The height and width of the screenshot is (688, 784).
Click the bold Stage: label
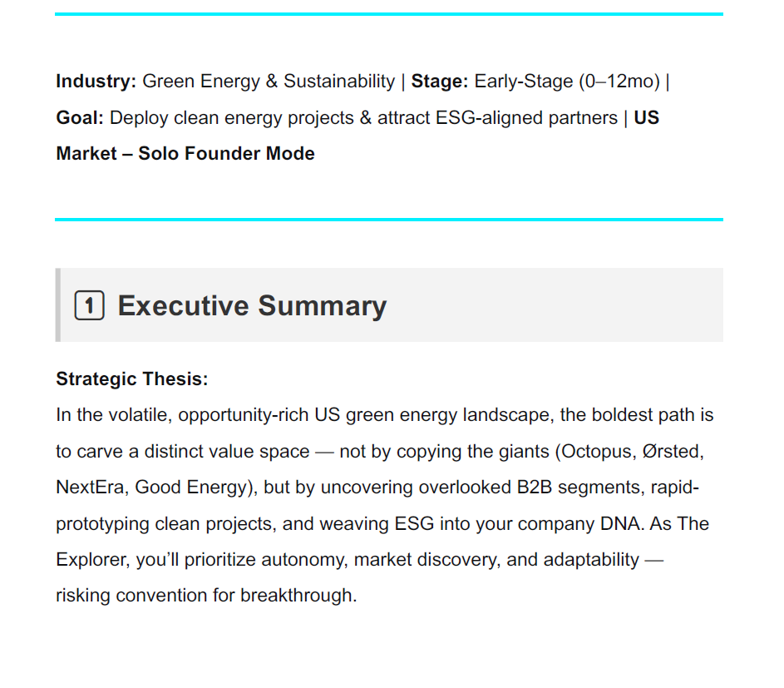click(440, 81)
